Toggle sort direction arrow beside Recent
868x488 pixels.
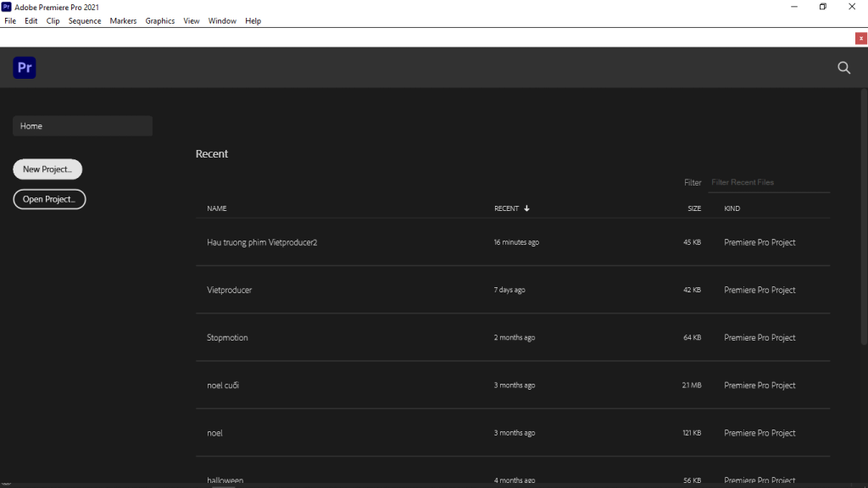click(x=526, y=208)
